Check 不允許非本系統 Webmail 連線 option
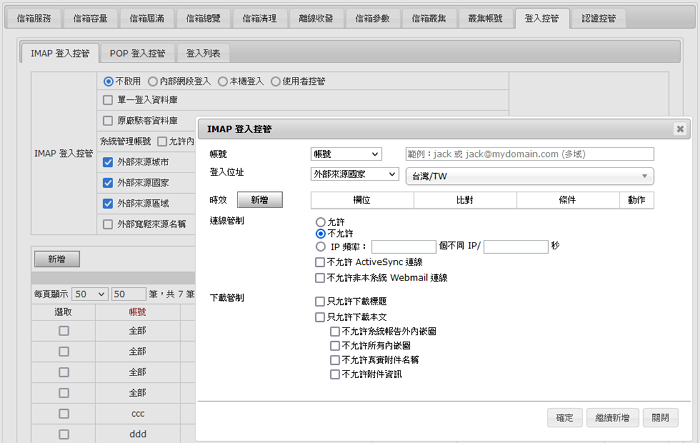The height and width of the screenshot is (443, 700). 320,278
